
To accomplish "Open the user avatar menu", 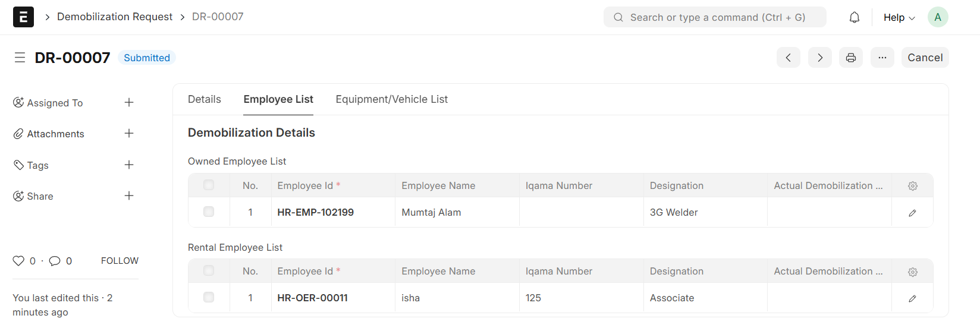I will tap(937, 17).
